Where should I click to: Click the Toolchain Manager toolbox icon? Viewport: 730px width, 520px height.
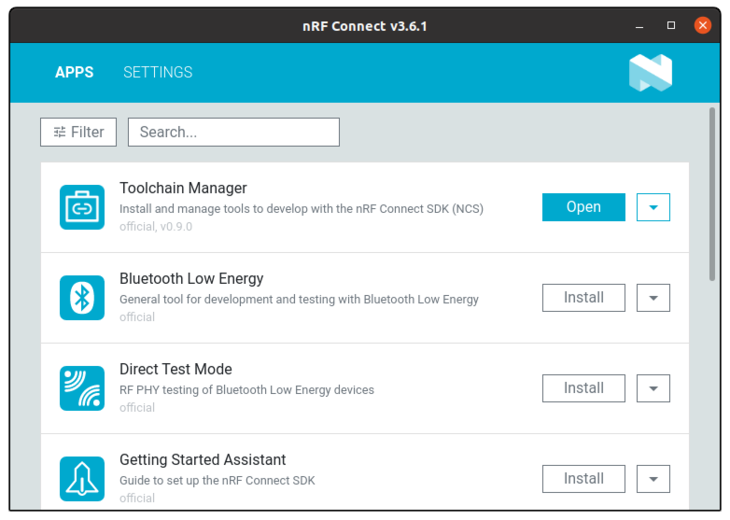[82, 207]
